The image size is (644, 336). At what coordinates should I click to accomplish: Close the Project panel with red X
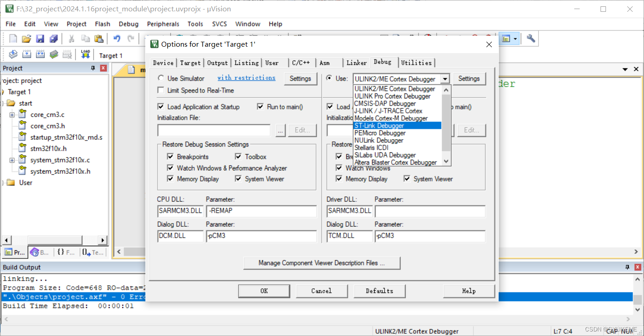tap(103, 68)
